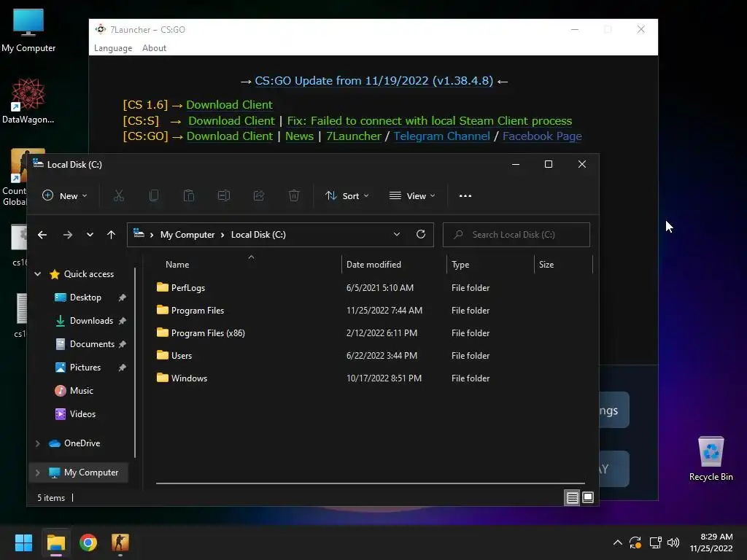Open clock and date in taskbar
Viewport: 747px width, 560px height.
point(711,542)
